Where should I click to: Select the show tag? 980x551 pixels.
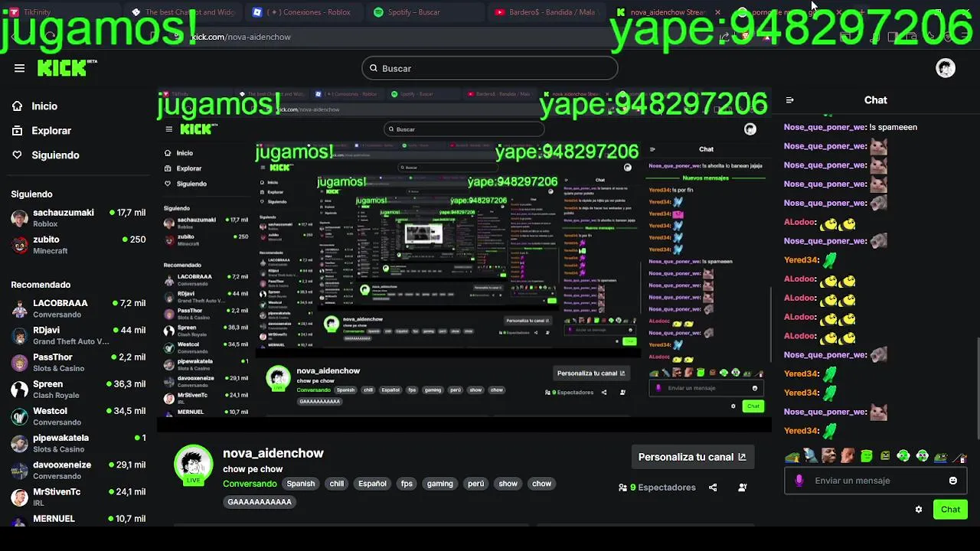tap(508, 484)
